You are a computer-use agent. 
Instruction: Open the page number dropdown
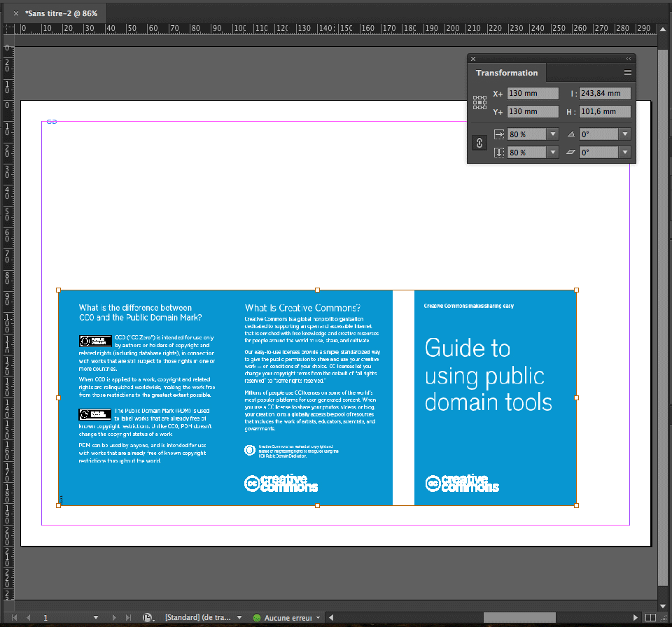pos(96,618)
